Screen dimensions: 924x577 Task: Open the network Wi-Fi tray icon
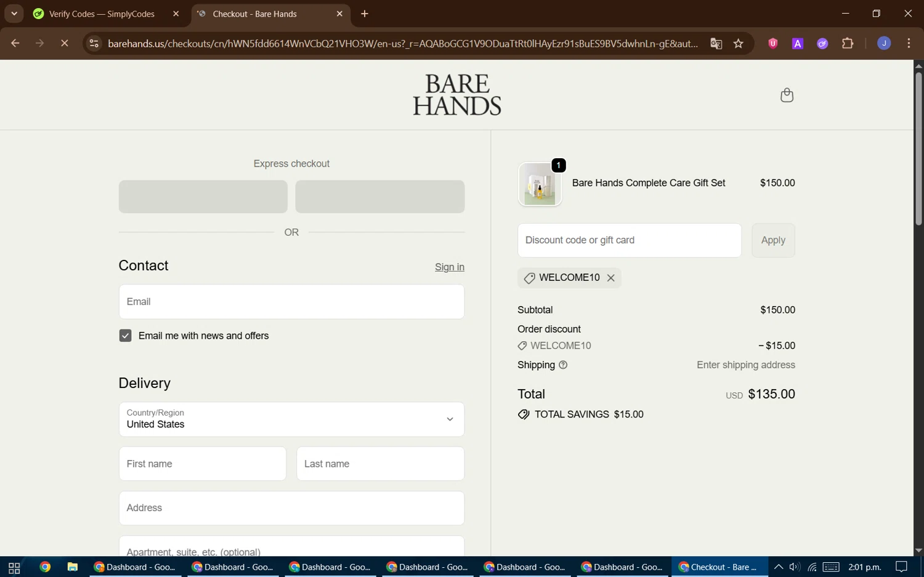tap(813, 567)
